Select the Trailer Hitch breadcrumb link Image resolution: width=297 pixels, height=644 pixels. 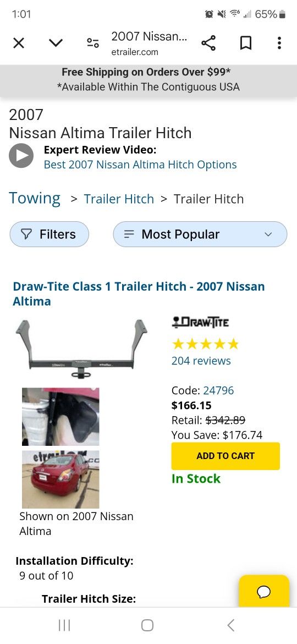click(x=119, y=199)
